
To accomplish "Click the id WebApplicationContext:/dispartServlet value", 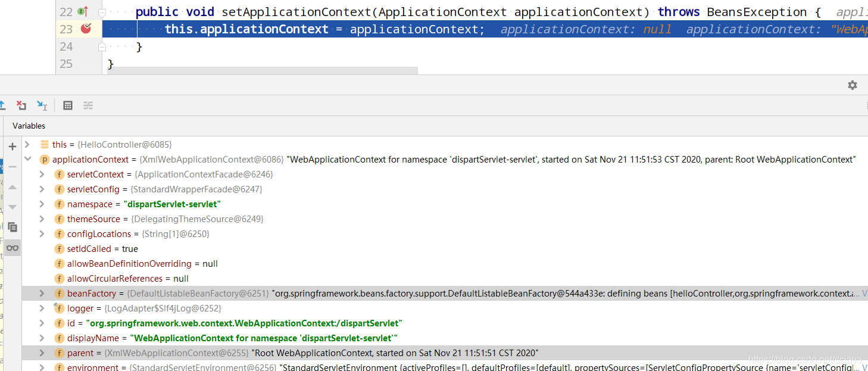I will [244, 323].
